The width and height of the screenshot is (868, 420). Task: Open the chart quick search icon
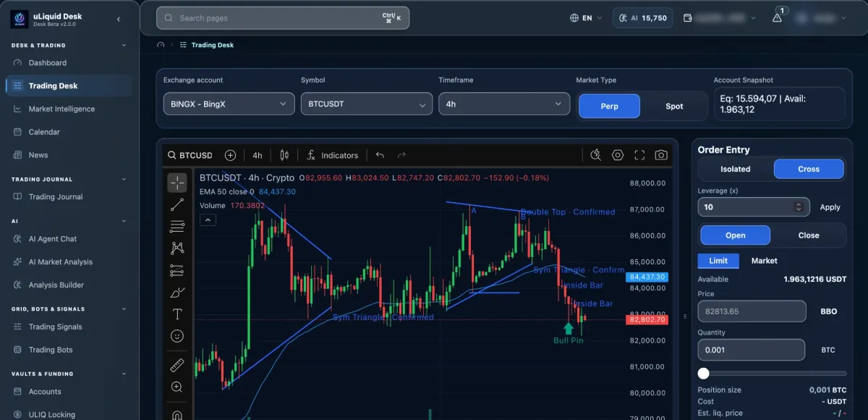(595, 155)
